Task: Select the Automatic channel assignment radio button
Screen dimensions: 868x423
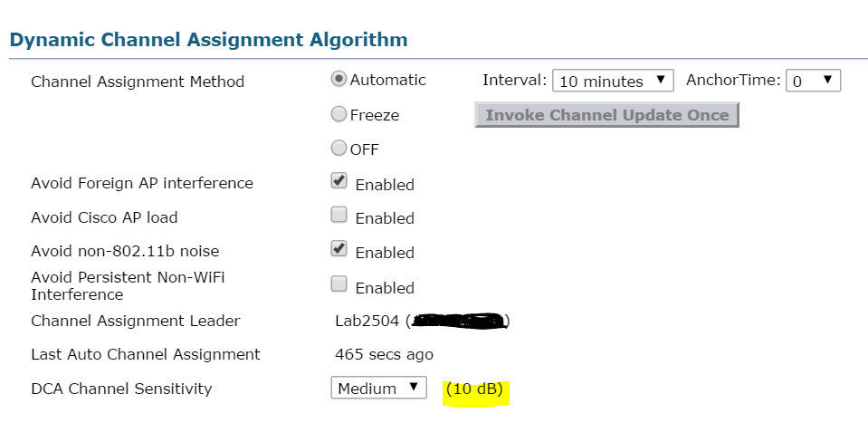Action: (x=339, y=79)
